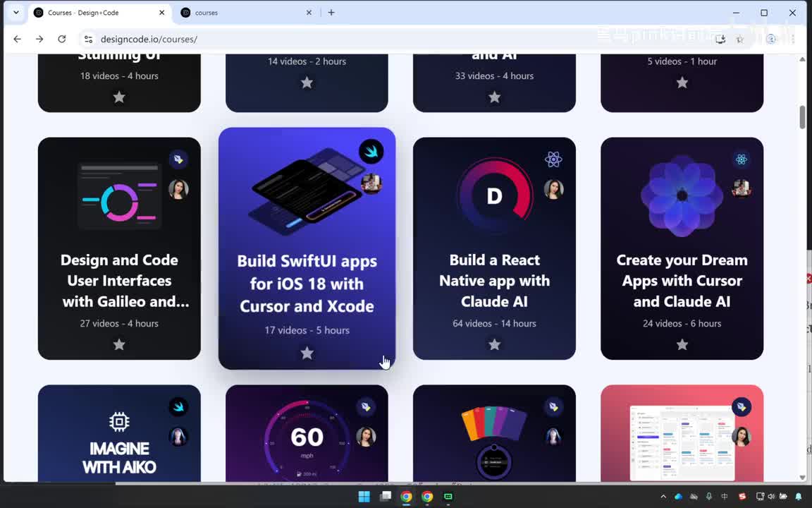The image size is (812, 508).
Task: Open Create your Dream Apps with Cursor title
Action: 682,280
